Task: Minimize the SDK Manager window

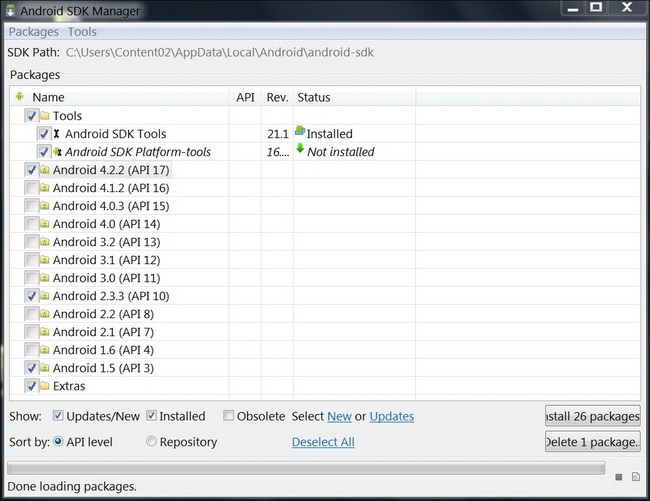Action: click(x=573, y=7)
